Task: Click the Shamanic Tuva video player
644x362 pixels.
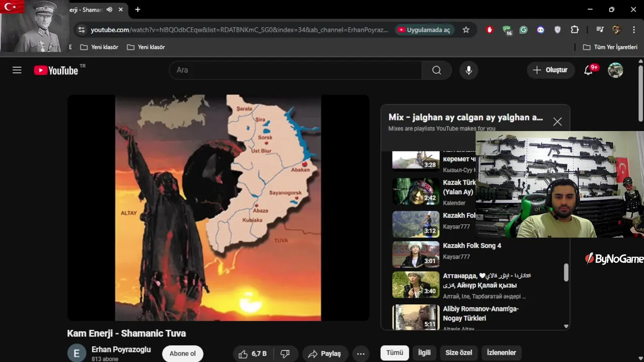Action: (x=218, y=208)
